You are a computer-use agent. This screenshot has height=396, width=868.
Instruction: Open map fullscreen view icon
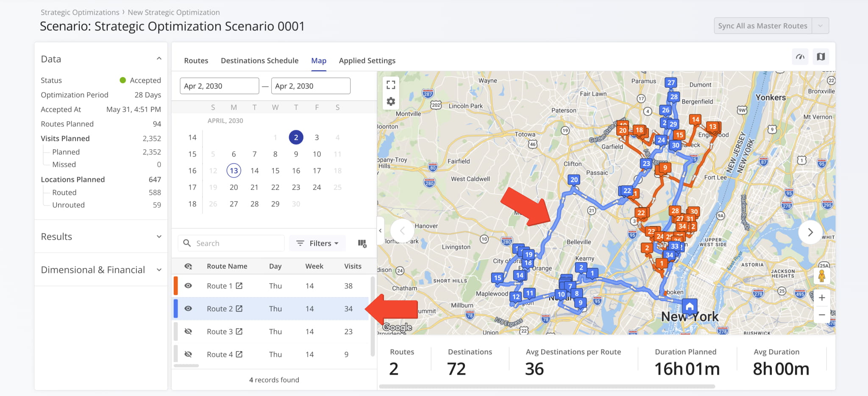(x=391, y=85)
